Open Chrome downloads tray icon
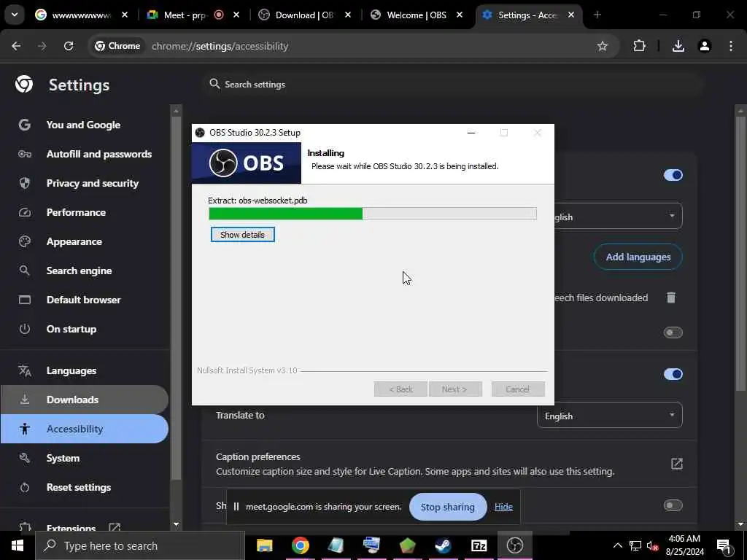The image size is (747, 560). (x=678, y=46)
